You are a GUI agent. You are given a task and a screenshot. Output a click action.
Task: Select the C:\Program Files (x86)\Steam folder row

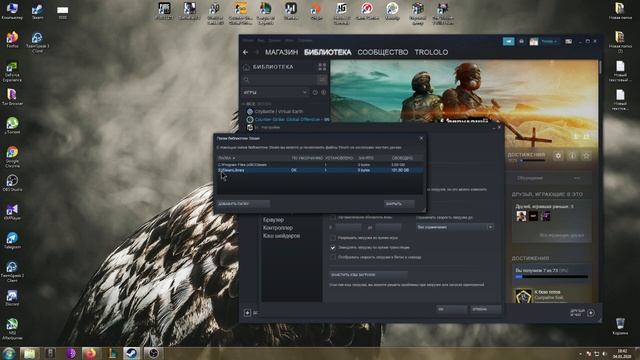(x=320, y=164)
